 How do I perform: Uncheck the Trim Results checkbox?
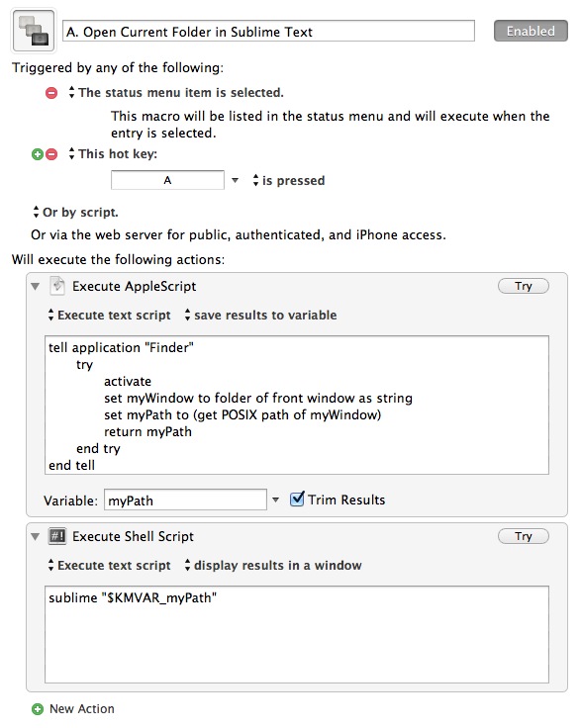coord(297,500)
